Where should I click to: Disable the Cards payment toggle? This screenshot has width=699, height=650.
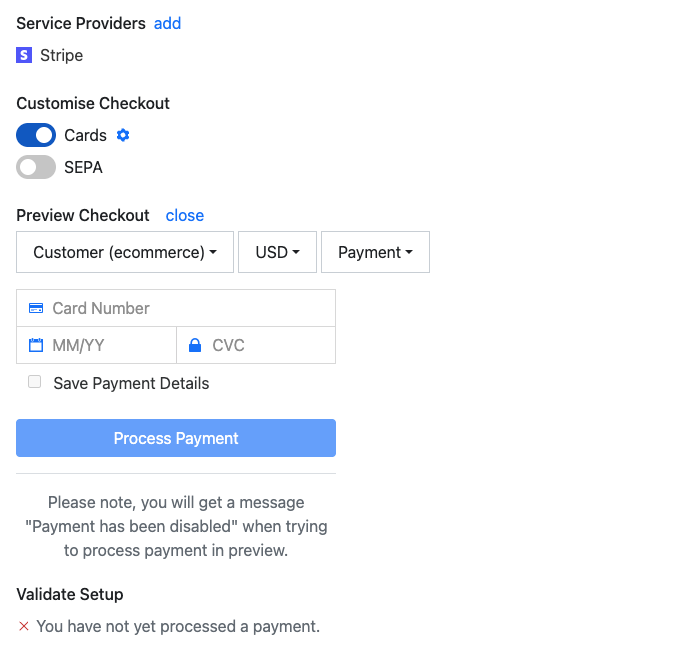coord(36,135)
